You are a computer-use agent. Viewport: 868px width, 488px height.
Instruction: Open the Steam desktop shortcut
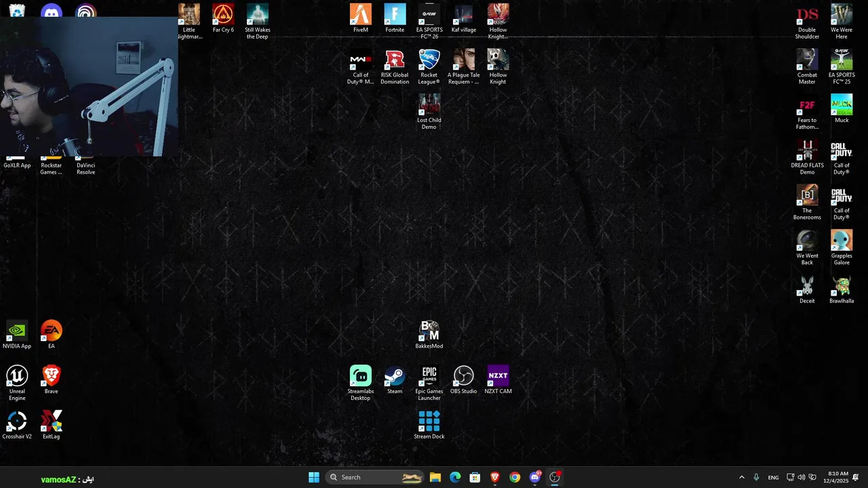tap(395, 380)
